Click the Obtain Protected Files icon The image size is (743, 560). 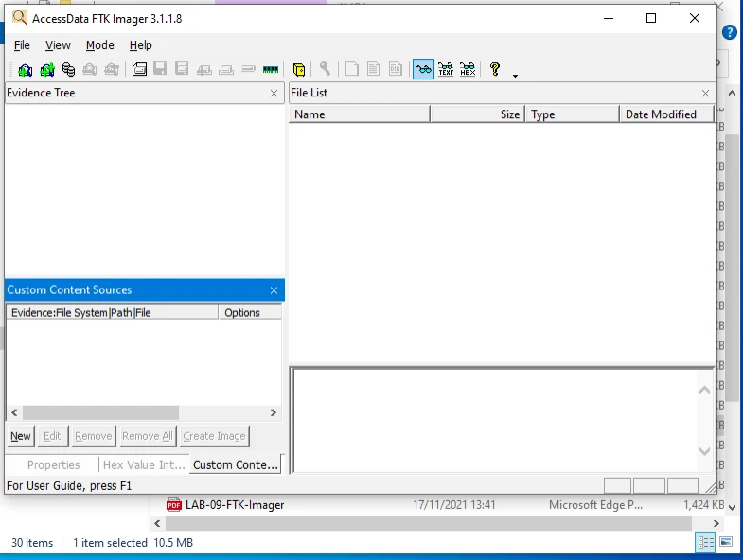[299, 69]
